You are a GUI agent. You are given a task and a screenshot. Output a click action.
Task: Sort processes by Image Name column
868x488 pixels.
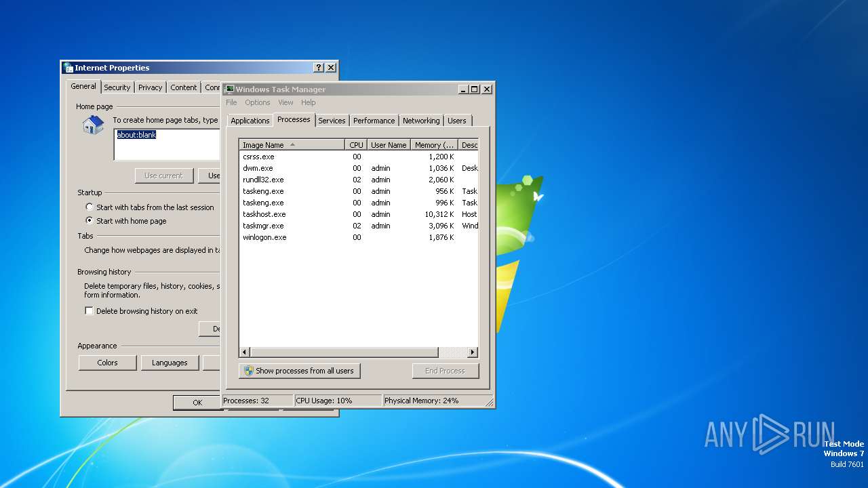click(292, 145)
